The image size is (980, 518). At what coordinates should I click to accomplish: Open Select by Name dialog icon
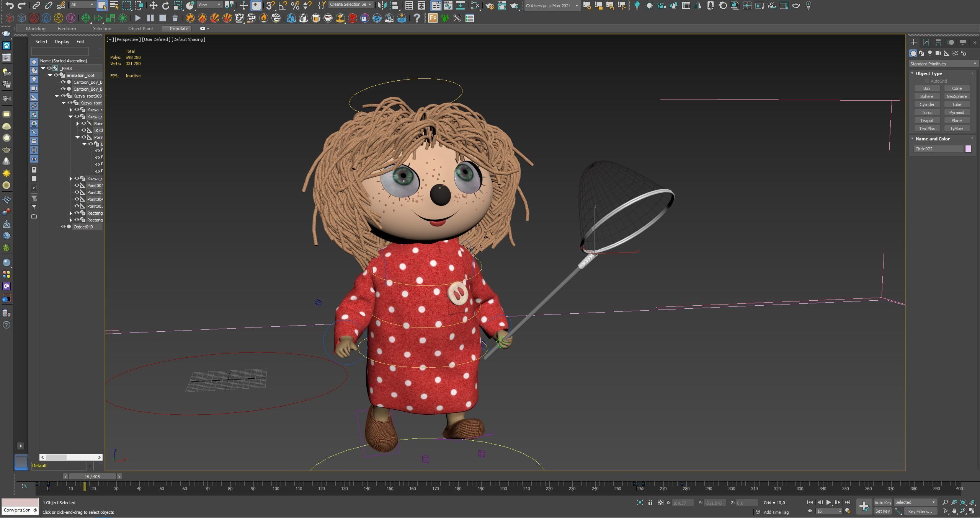(114, 5)
